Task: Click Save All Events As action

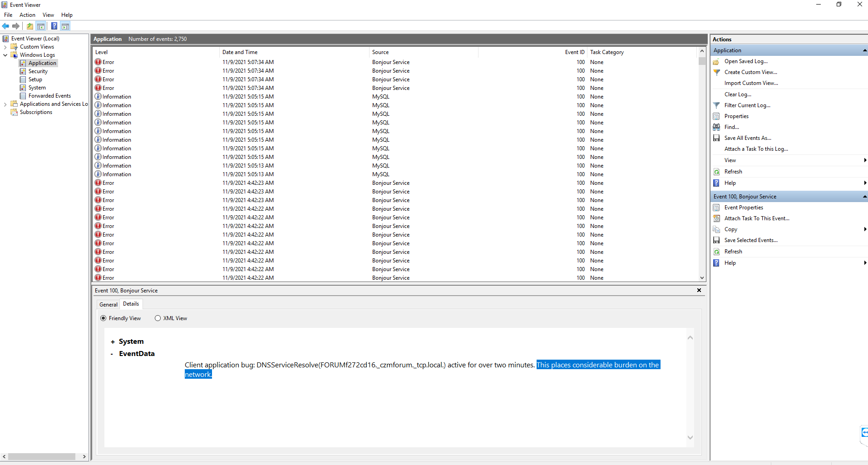Action: (x=747, y=138)
